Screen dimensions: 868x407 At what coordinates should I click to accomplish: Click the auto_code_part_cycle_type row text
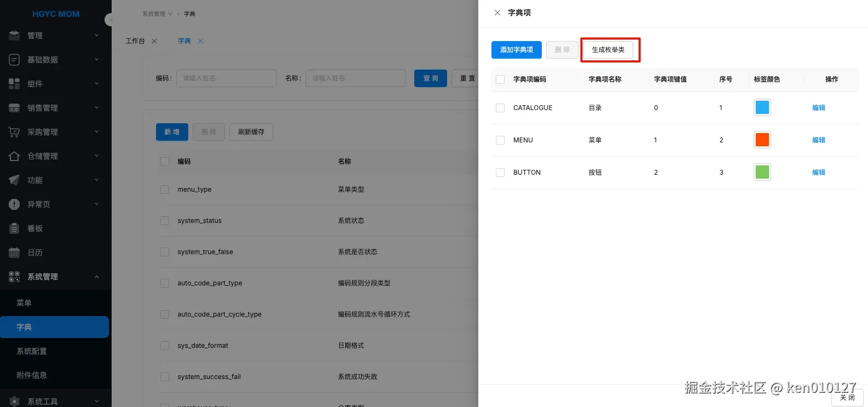click(x=219, y=314)
